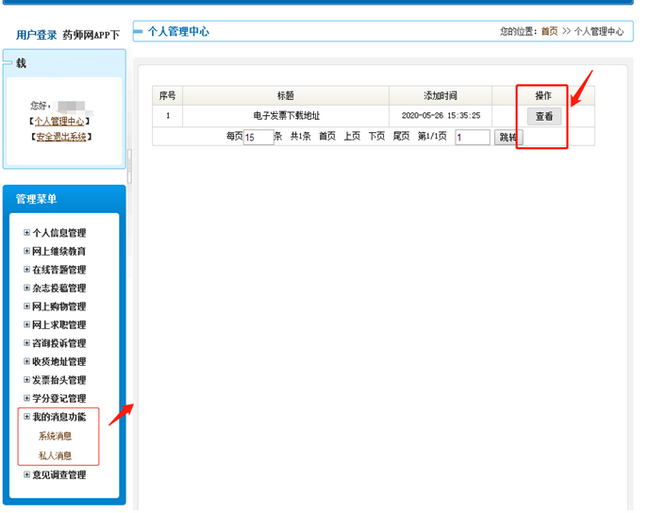This screenshot has height=513, width=650.
Task: Click the plus icon before 网上购物管理
Action: [x=27, y=306]
